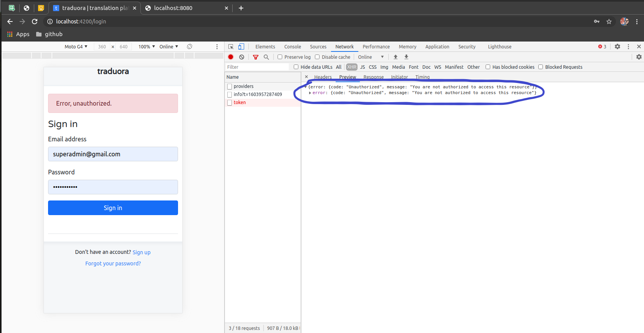Click the blue Sign in button
Image resolution: width=644 pixels, height=333 pixels.
(x=113, y=208)
